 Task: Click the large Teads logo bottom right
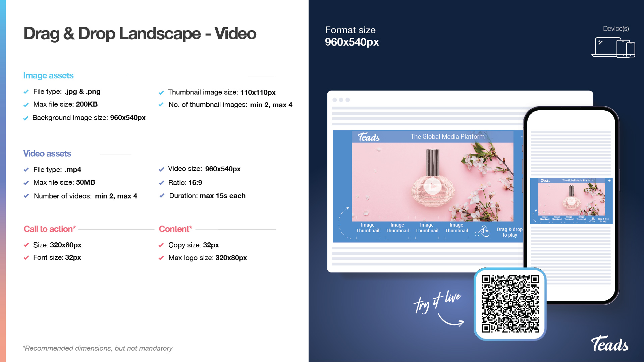pos(609,344)
